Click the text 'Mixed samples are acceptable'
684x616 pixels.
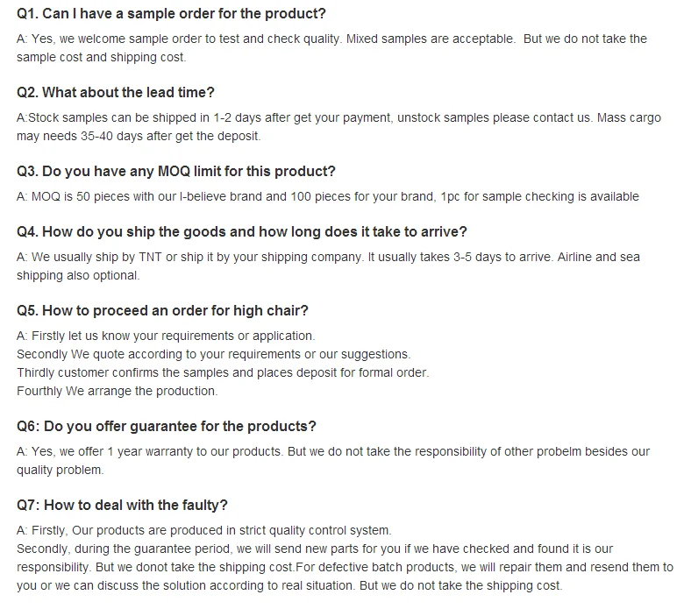(431, 39)
